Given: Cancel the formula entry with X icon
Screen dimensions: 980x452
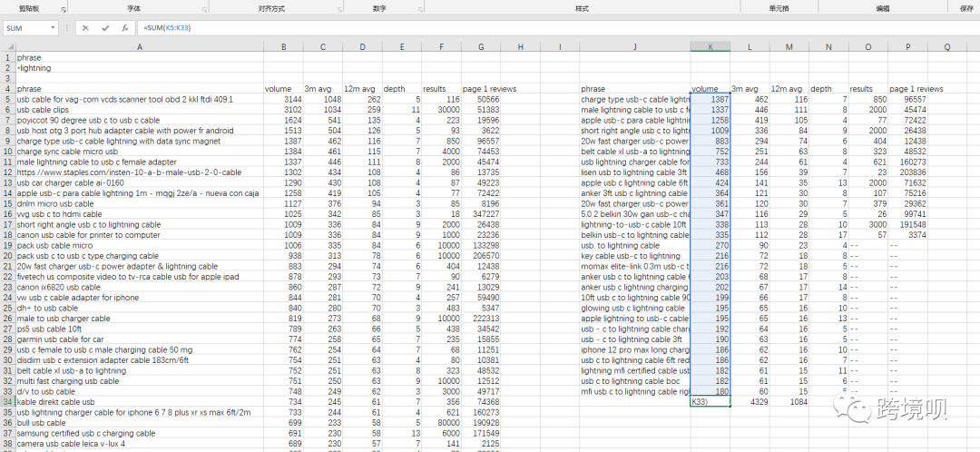Looking at the screenshot, I should click(85, 28).
